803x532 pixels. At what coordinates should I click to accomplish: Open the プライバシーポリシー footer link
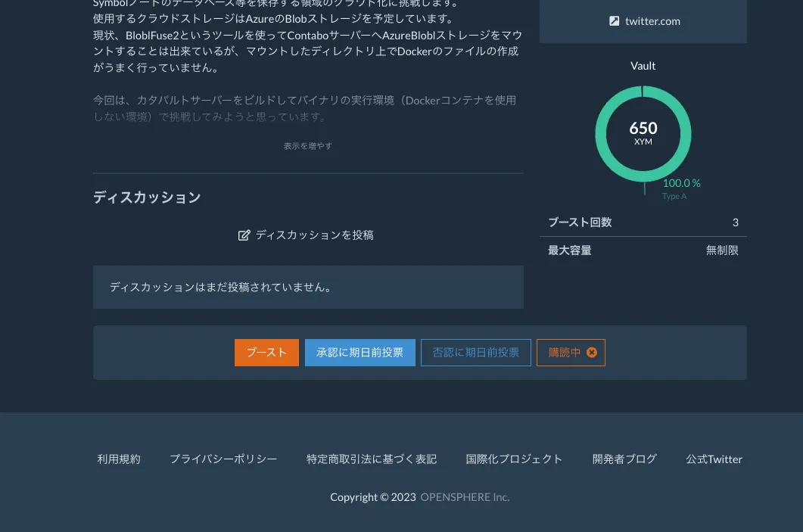click(x=223, y=459)
